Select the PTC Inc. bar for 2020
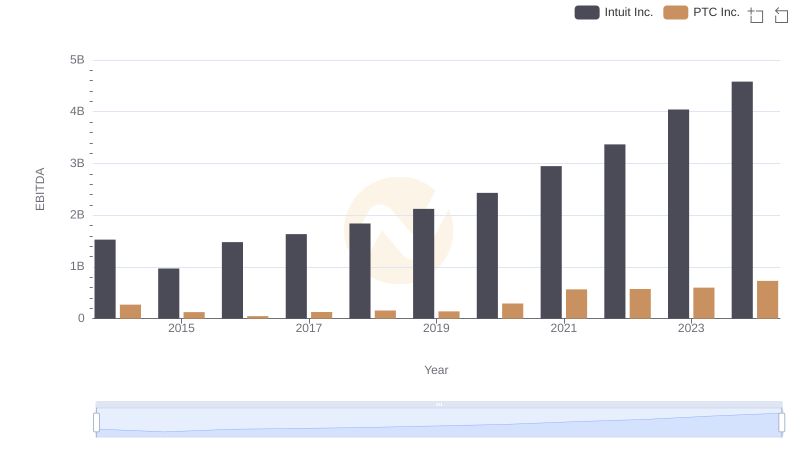 pyautogui.click(x=513, y=311)
